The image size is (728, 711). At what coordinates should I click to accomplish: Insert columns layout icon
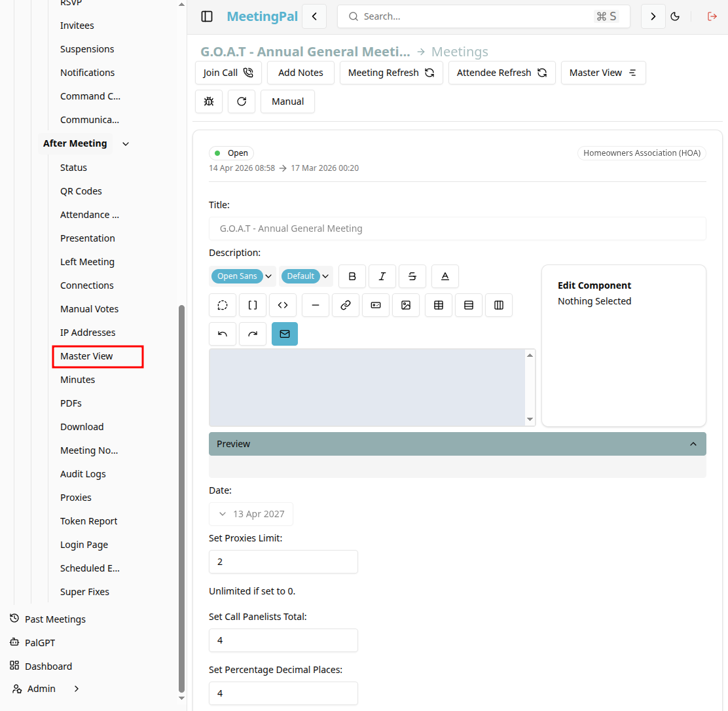point(499,305)
